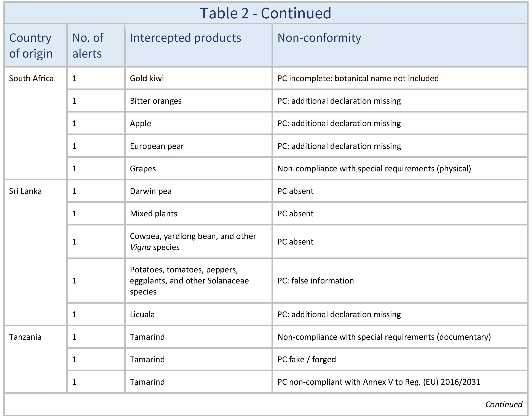Click the "Table 2 - Continued" title
532x420 pixels.
[265, 13]
